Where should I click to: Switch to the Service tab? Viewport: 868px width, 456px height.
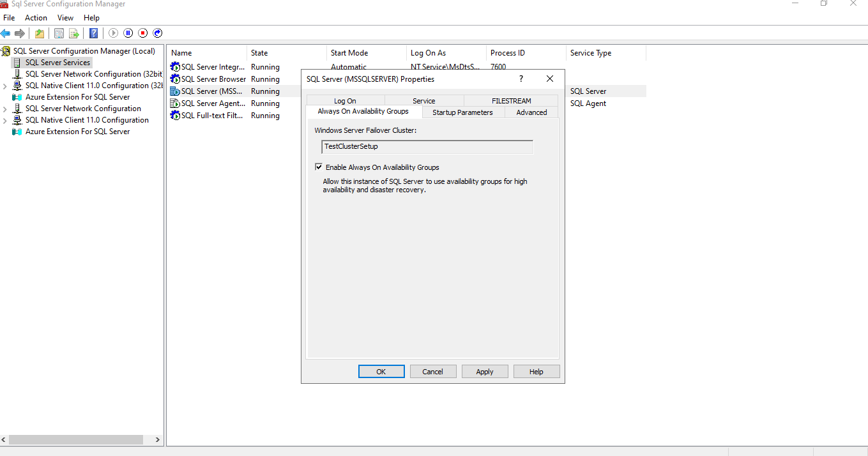pyautogui.click(x=424, y=100)
